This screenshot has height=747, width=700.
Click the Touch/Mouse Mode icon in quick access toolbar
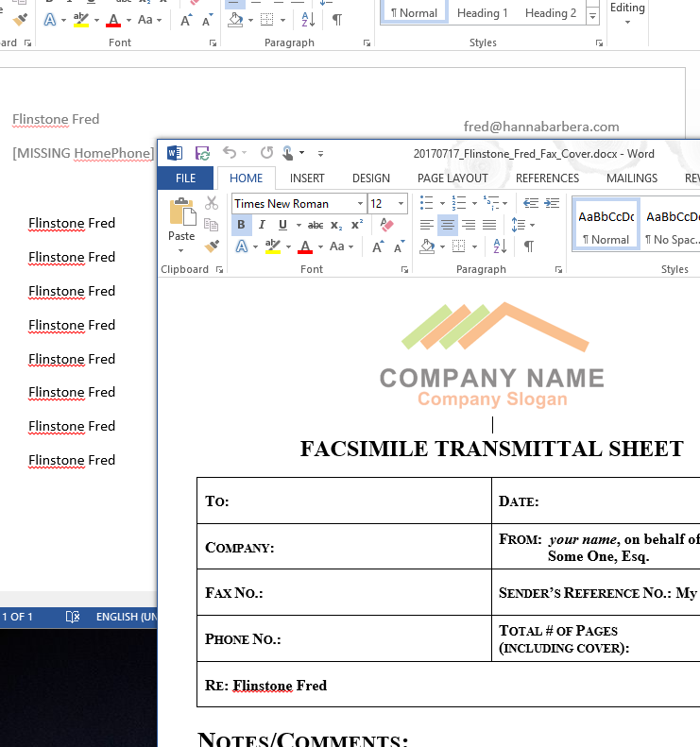287,153
